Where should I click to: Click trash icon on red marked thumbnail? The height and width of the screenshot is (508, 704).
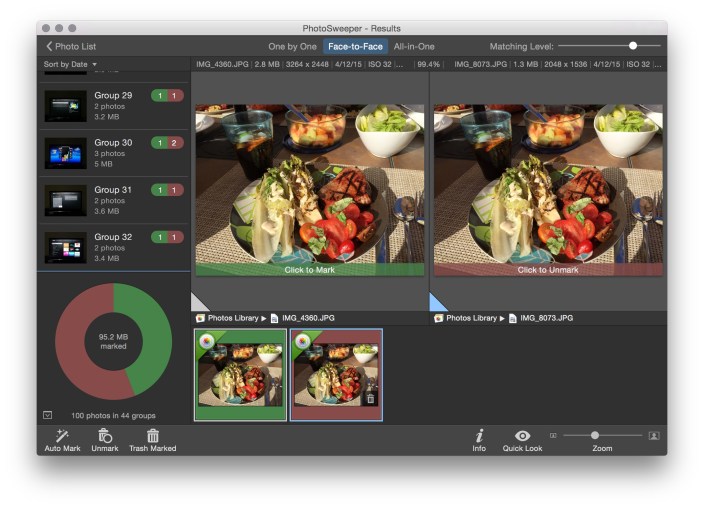(371, 398)
